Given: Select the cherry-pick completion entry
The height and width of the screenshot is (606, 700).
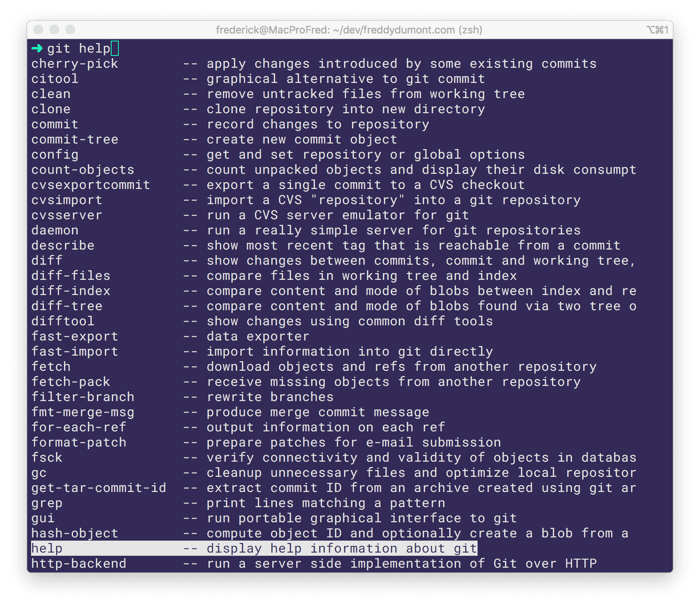Looking at the screenshot, I should point(75,63).
